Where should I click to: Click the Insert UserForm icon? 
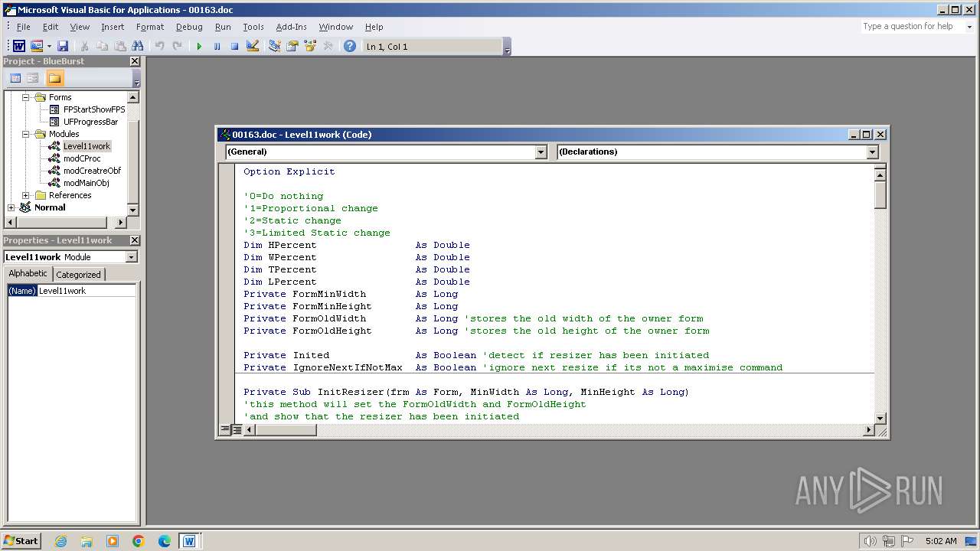(36, 47)
